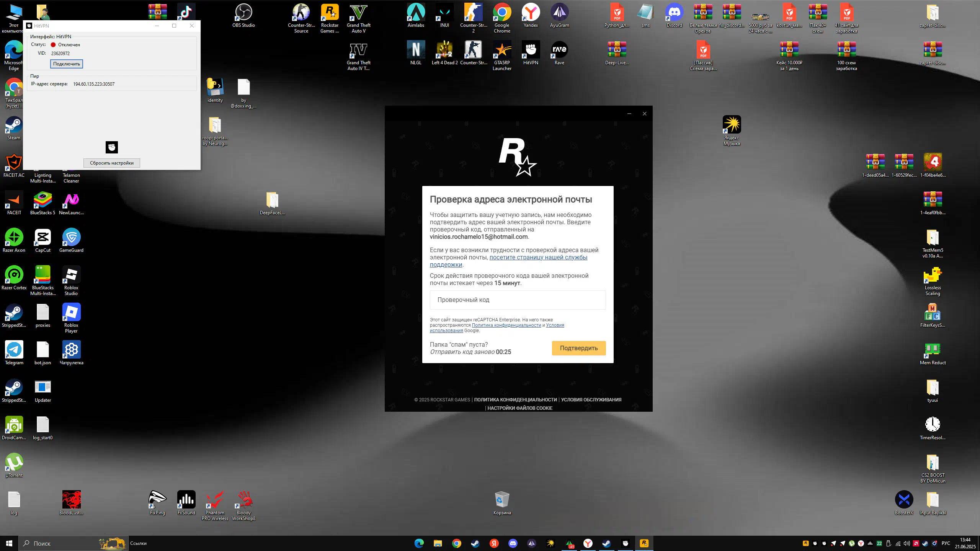The width and height of the screenshot is (980, 551).
Task: Open GTA5RP Launcher desktop icon
Action: (502, 56)
